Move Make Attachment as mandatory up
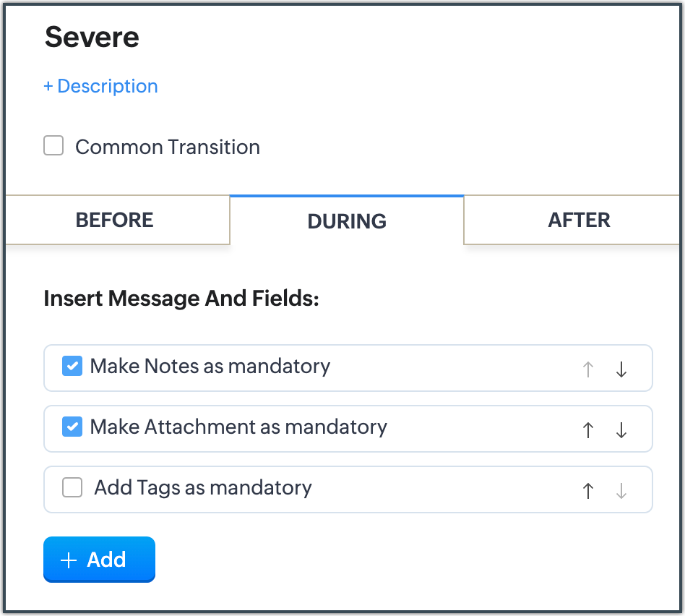685x616 pixels. (588, 430)
